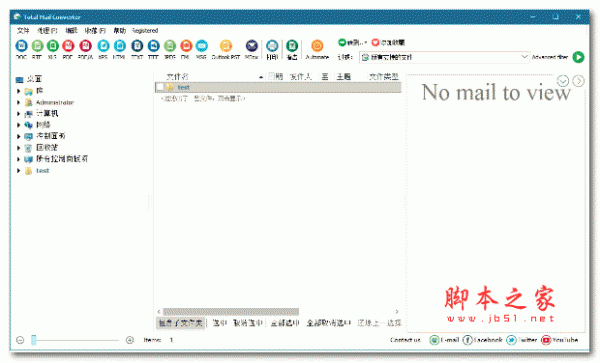The image size is (600, 363).
Task: Click the green arrow icon above filter
Action: [342, 42]
